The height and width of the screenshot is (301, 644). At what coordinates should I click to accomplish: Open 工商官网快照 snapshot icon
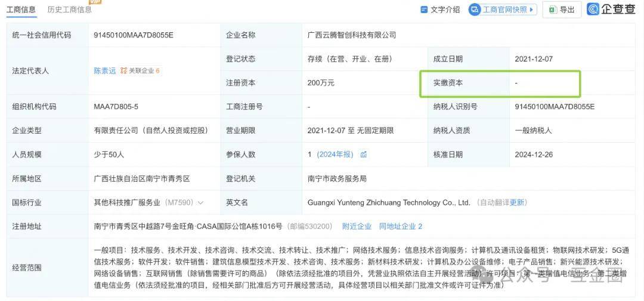click(475, 10)
